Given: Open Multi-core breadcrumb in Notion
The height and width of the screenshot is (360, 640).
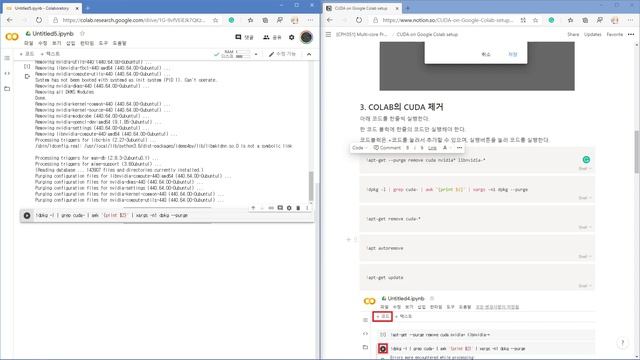Looking at the screenshot, I should [x=361, y=35].
